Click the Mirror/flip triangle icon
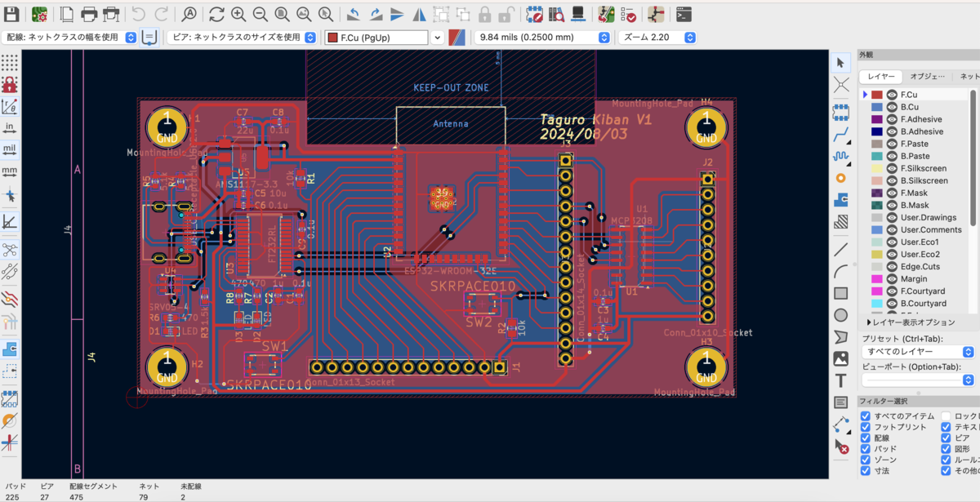This screenshot has width=980, height=502. [419, 14]
